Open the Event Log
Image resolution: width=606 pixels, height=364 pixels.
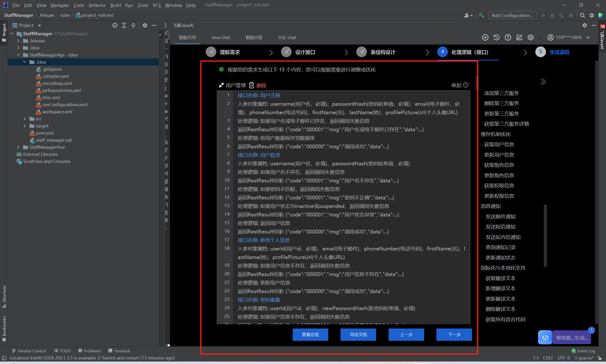(x=583, y=351)
